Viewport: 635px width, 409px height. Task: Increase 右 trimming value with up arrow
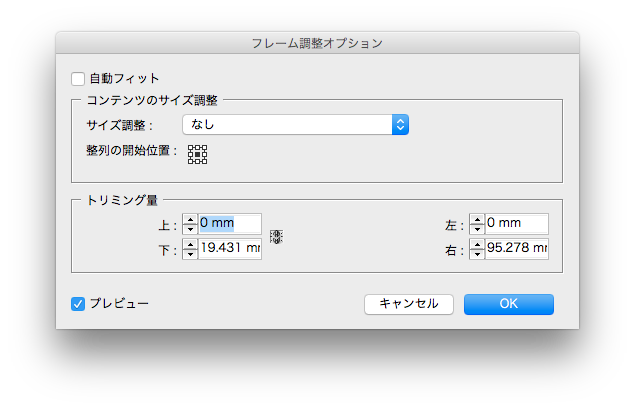(477, 244)
